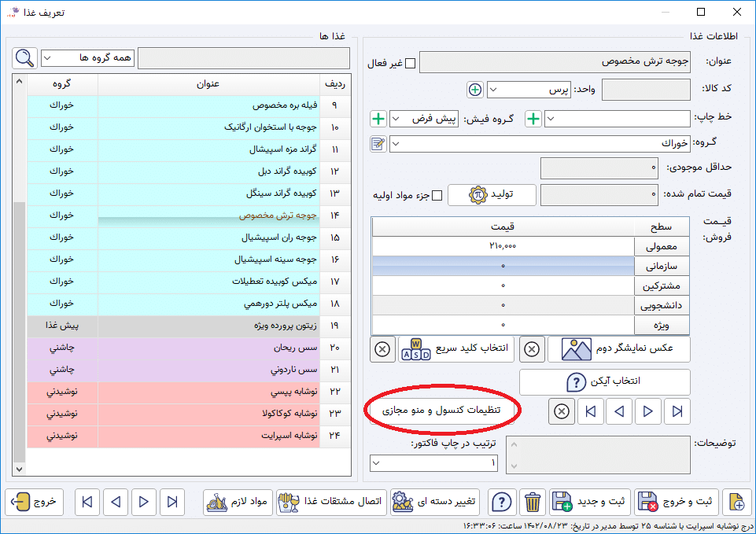
Task: Click the student (دانشجویی) price level row
Action: (531, 306)
